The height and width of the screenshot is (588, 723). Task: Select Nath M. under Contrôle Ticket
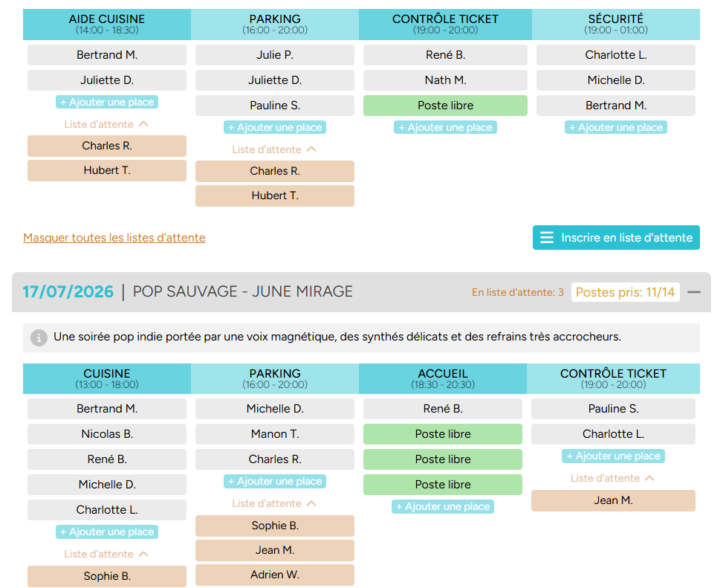(445, 80)
